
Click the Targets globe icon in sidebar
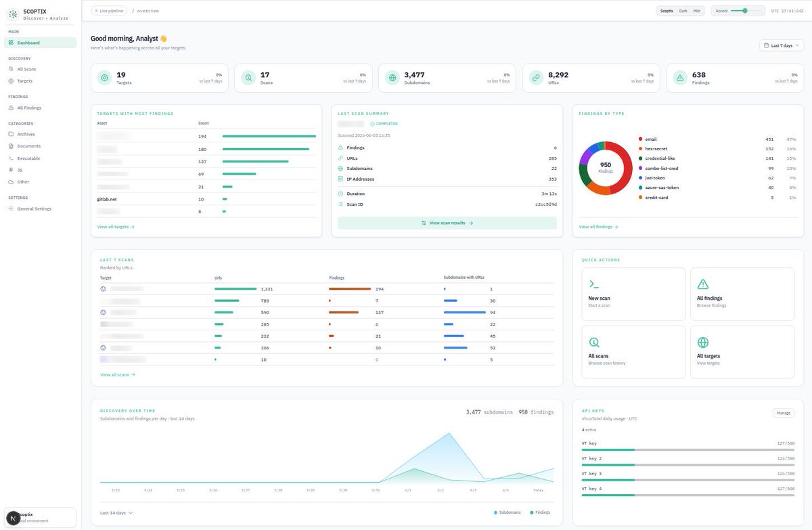[11, 81]
